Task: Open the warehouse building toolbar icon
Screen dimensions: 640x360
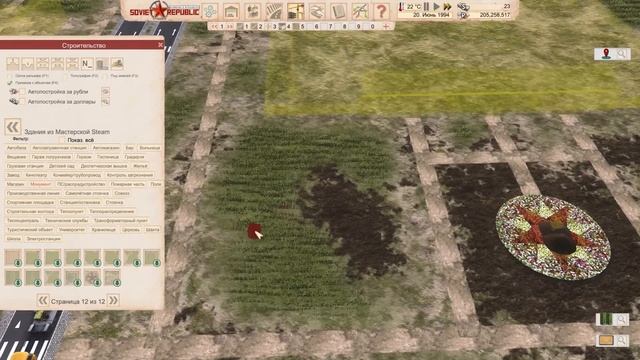Action: pos(231,11)
